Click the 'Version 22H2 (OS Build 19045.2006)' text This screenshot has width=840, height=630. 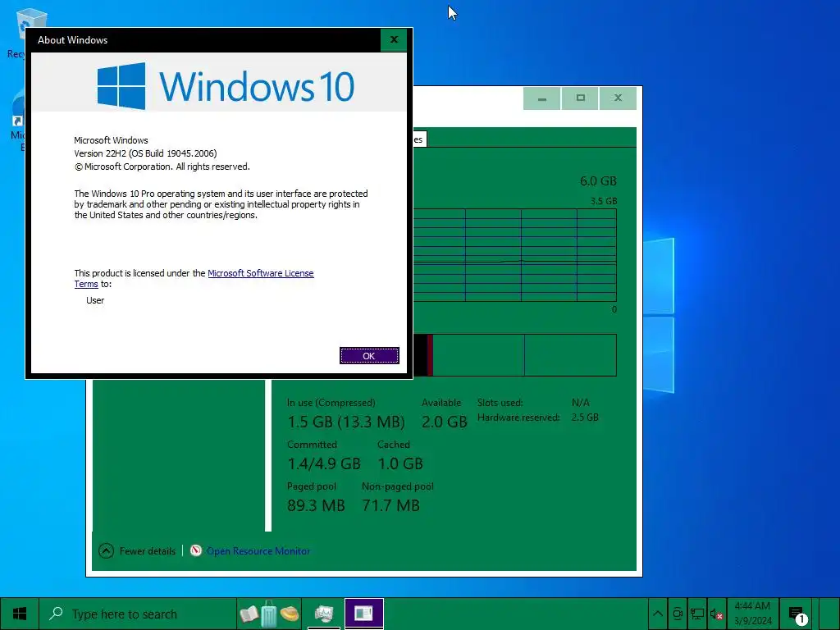tap(145, 153)
